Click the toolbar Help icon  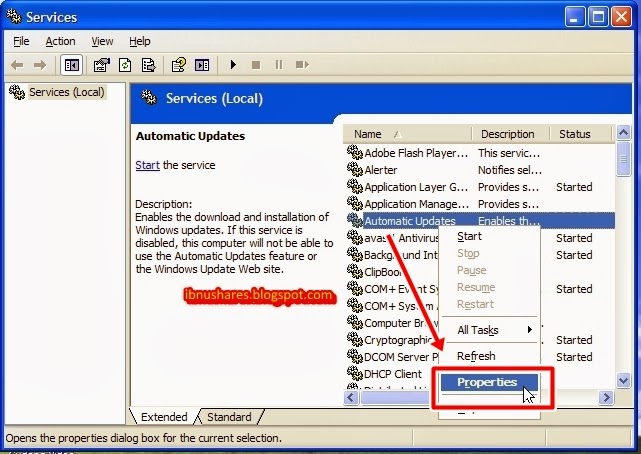tap(178, 65)
